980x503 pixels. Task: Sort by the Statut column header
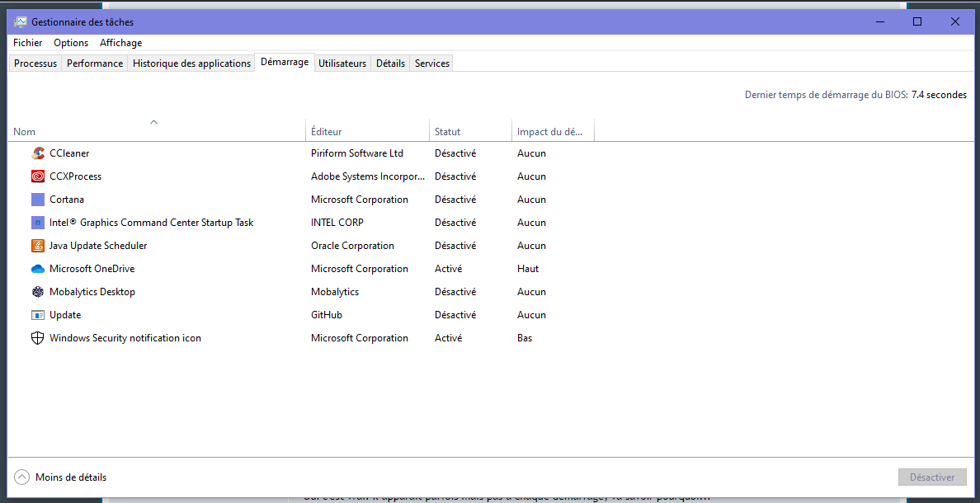click(471, 130)
